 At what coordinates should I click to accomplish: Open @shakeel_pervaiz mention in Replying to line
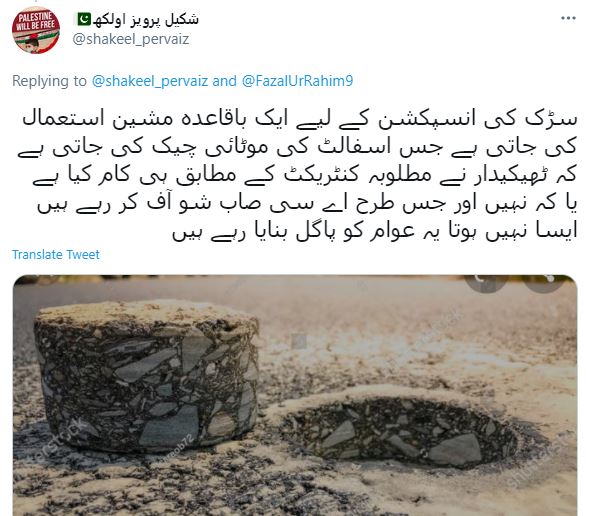[x=150, y=81]
